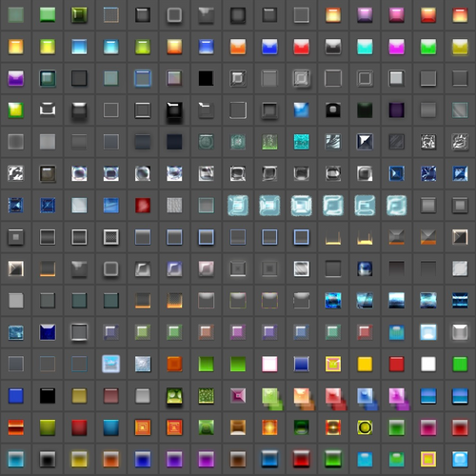Choose the dark swatch with white triangle
The image size is (476, 476).
pyautogui.click(x=365, y=142)
